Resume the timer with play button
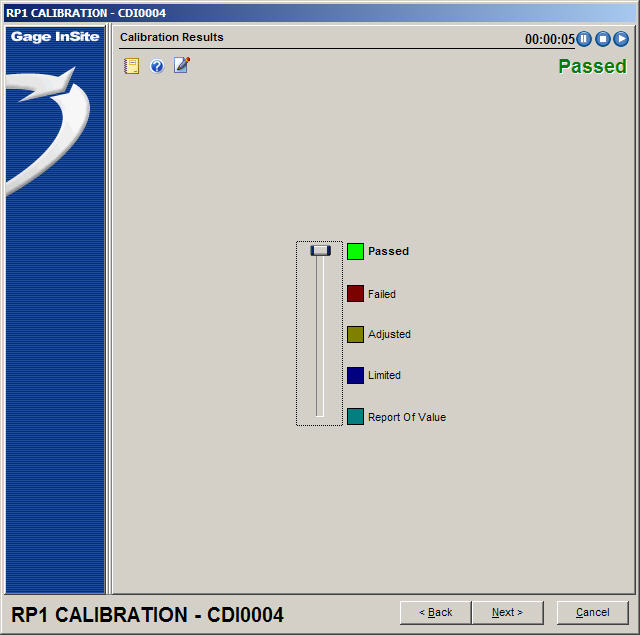Screen dimensions: 640x635 pyautogui.click(x=621, y=39)
